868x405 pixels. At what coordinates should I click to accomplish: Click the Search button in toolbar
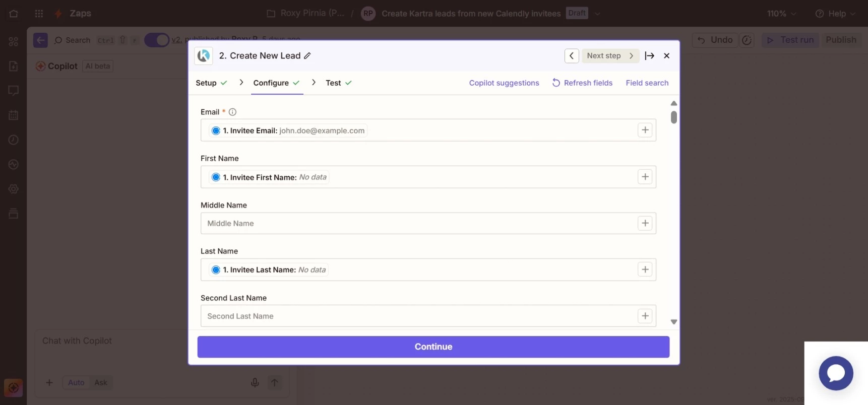point(72,40)
